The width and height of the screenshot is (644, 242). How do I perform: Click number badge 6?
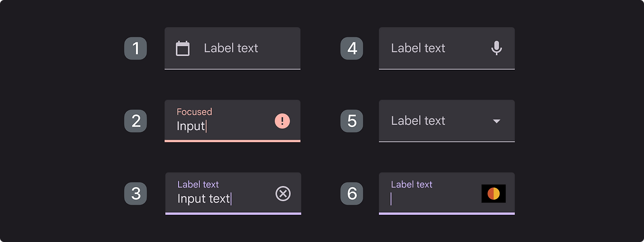pyautogui.click(x=352, y=194)
